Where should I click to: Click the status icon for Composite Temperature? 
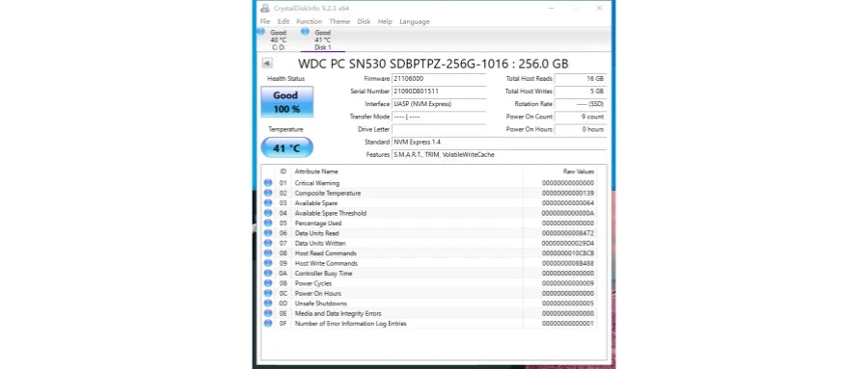(268, 193)
